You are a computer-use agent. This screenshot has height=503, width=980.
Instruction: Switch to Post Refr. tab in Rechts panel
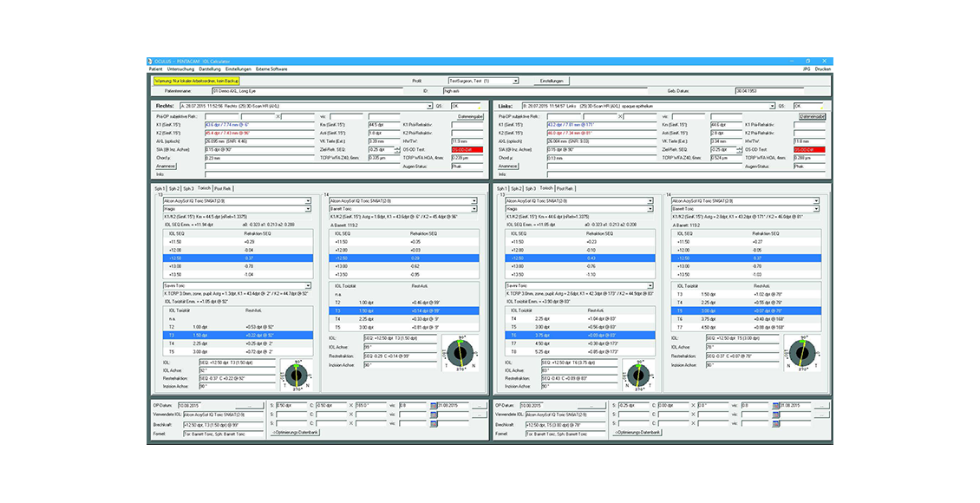[223, 187]
